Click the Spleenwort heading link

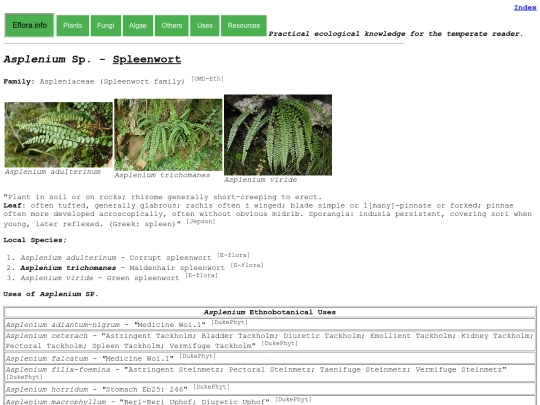[147, 59]
